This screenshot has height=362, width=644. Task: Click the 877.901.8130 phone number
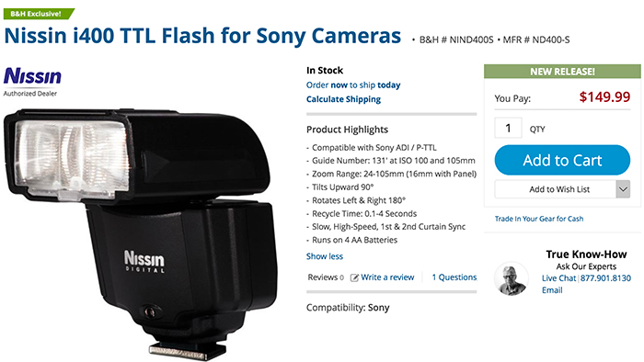605,278
